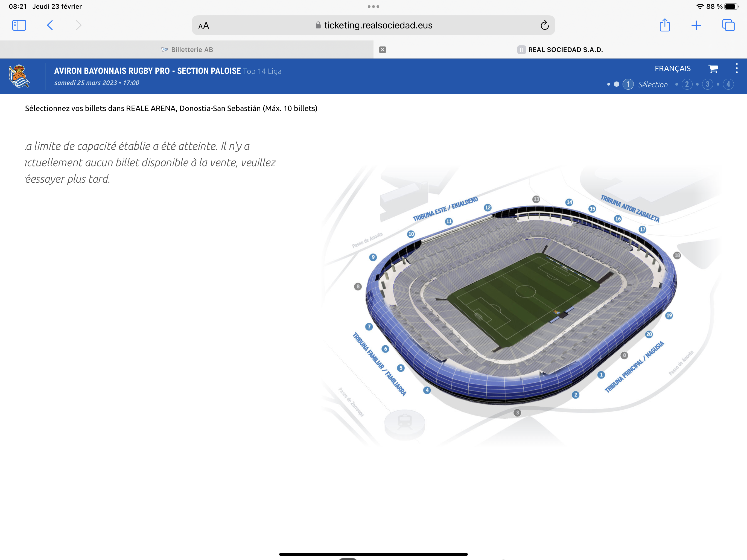
Task: Open the Safari sidebar panel
Action: click(19, 25)
